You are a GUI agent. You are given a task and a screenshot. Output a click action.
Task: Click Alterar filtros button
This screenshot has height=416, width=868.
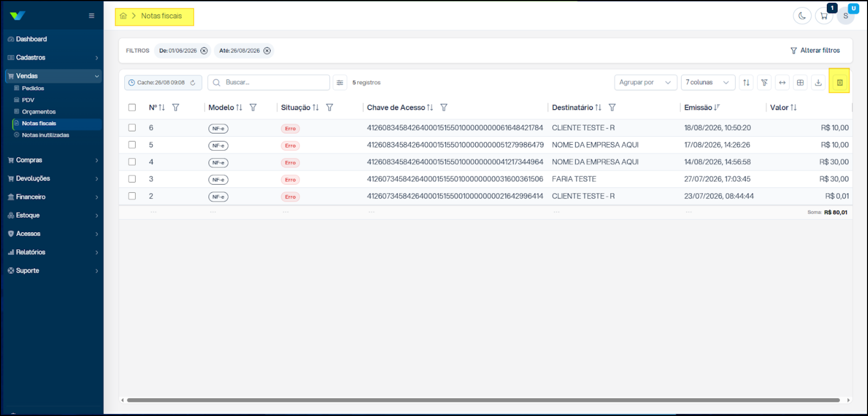[815, 50]
